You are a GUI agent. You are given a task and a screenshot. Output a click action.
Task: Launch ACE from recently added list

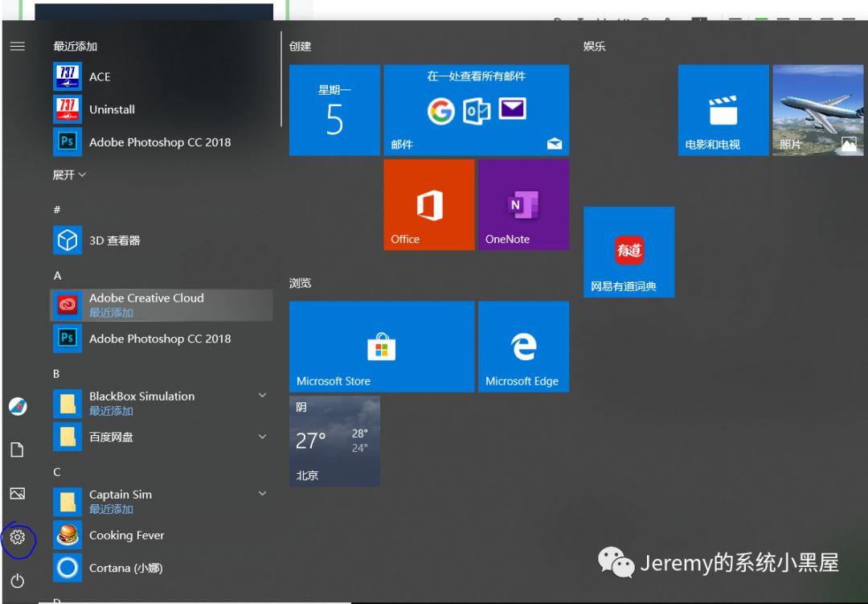pos(162,76)
